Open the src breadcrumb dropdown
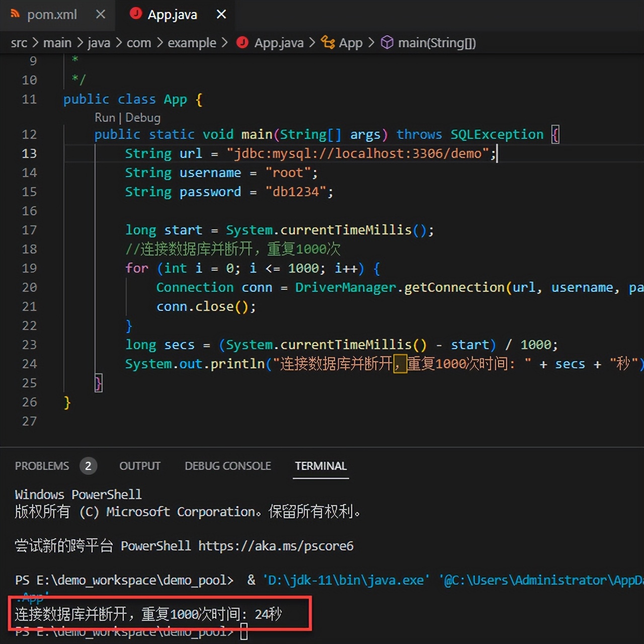The height and width of the screenshot is (644, 644). [x=19, y=43]
